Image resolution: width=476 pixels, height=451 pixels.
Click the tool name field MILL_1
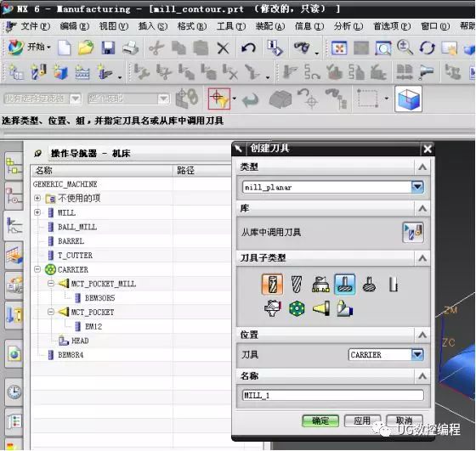[332, 396]
